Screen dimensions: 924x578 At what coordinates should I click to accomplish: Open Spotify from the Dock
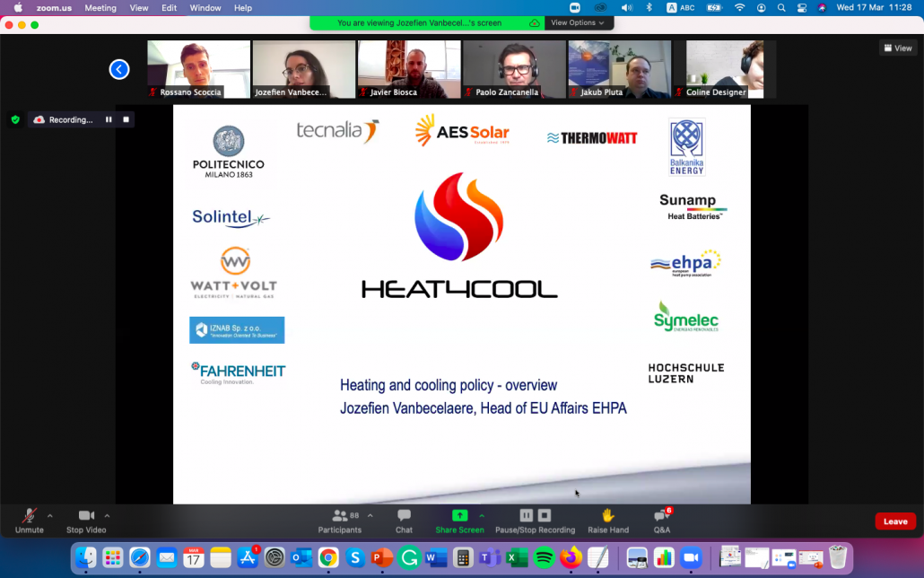tap(544, 557)
